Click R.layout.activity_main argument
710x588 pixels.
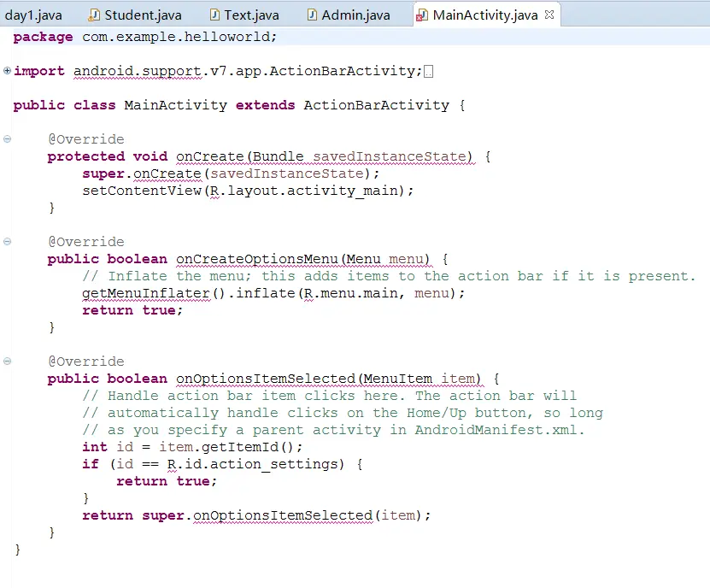click(x=306, y=191)
